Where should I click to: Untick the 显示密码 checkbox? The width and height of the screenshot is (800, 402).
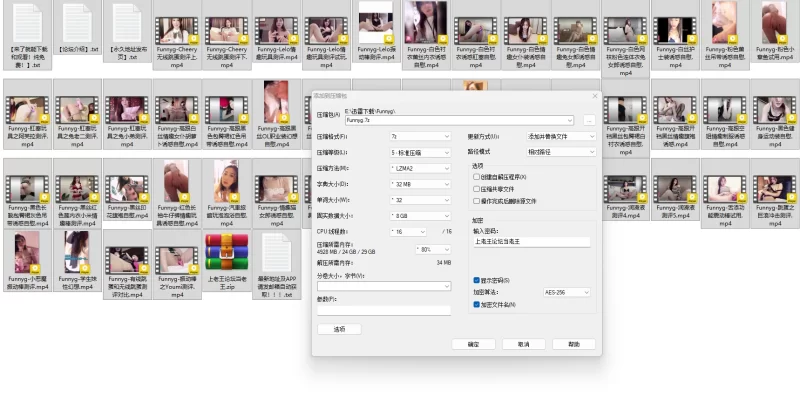coord(476,280)
